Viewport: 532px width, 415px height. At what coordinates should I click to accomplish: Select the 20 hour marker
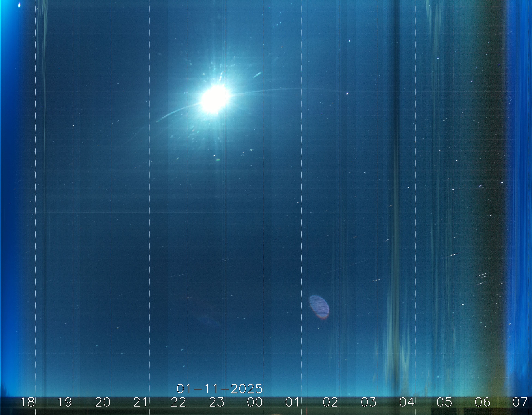[103, 402]
